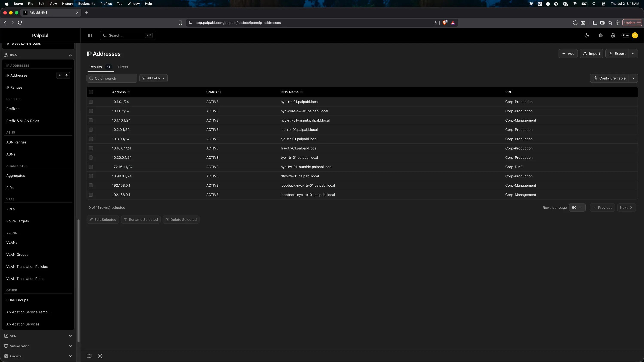Click the Add IP address button
This screenshot has width=644, height=362.
tap(568, 53)
